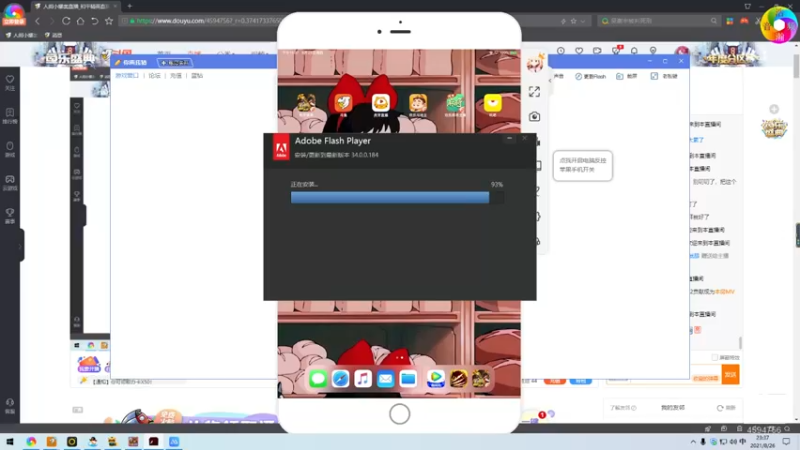Click the heart follow icon in left sidebar
Viewport: 800px width, 450px height.
click(10, 80)
